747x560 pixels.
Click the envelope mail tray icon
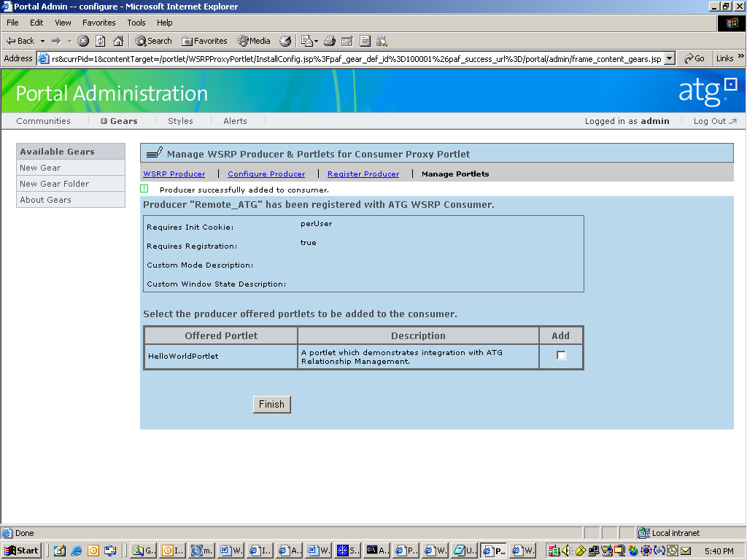tap(686, 551)
